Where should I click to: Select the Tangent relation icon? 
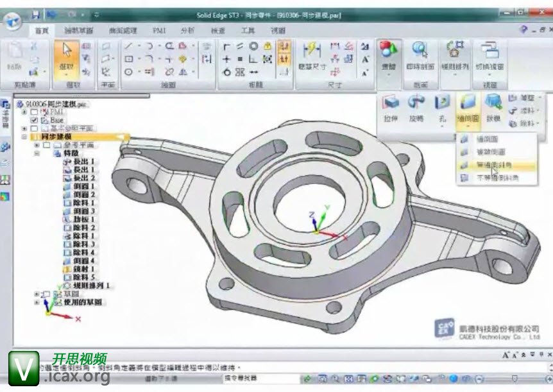(x=226, y=72)
